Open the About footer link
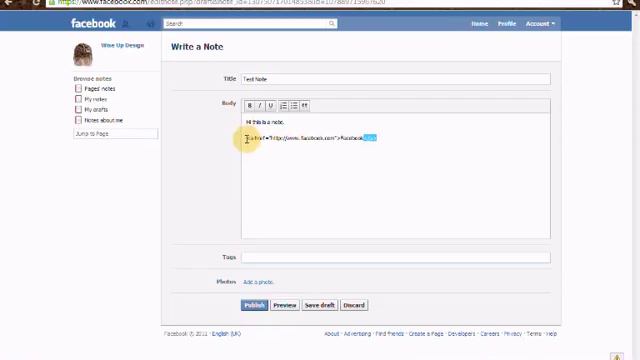Image resolution: width=640 pixels, height=360 pixels. click(x=331, y=333)
